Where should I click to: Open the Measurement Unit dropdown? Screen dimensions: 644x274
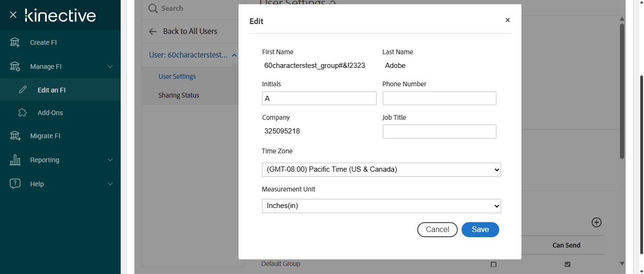pos(381,206)
